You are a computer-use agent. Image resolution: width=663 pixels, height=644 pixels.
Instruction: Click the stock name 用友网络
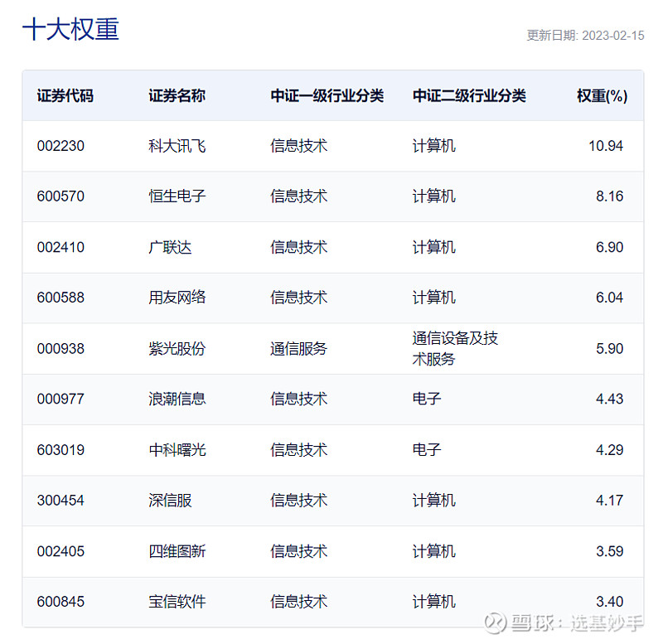[x=177, y=298]
